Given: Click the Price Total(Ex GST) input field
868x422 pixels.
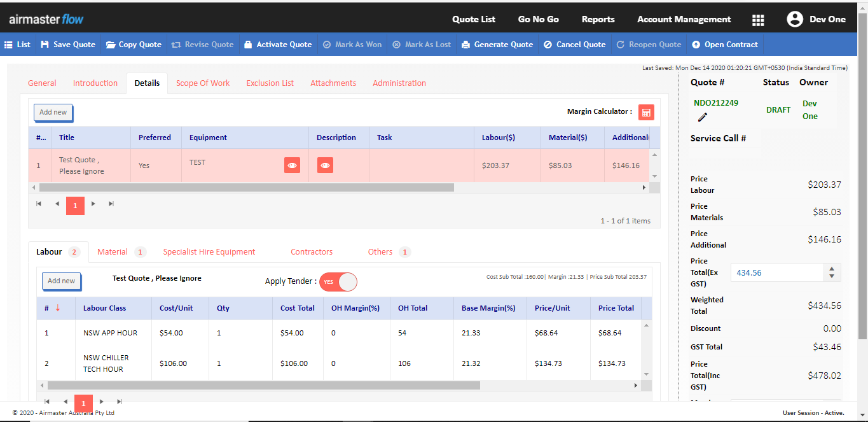Looking at the screenshot, I should pos(778,272).
